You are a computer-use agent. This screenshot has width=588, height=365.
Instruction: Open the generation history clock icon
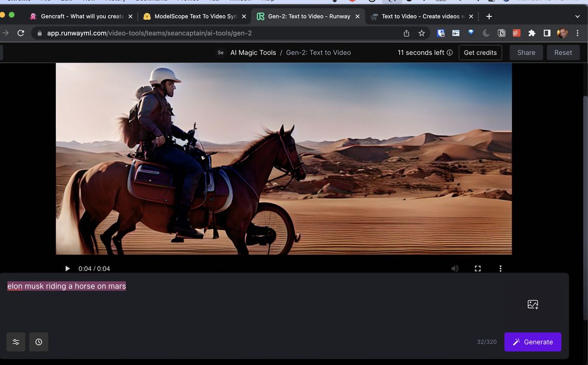point(39,341)
